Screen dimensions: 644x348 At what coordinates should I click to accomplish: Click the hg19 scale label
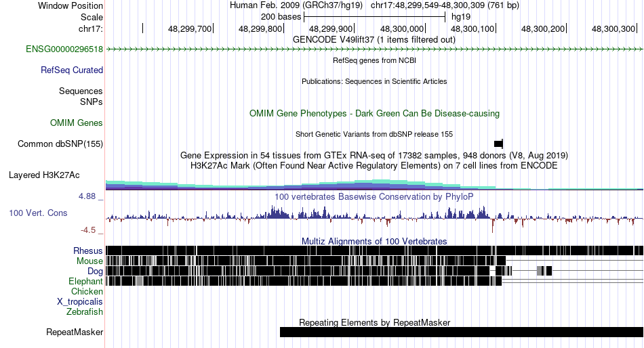pyautogui.click(x=461, y=17)
